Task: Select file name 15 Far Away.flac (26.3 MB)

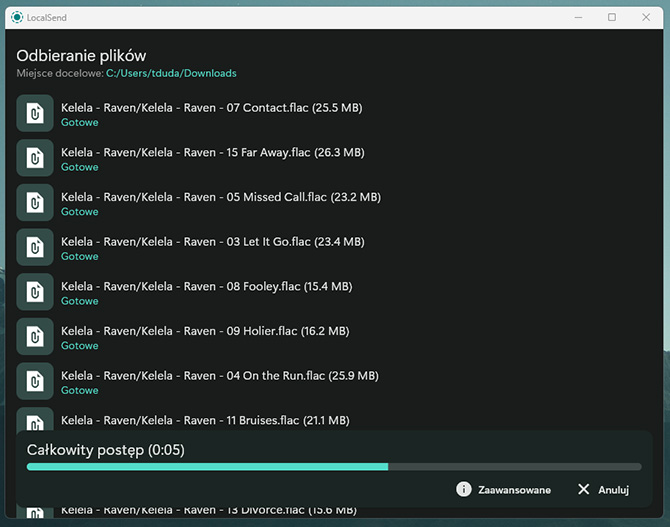Action: point(213,153)
